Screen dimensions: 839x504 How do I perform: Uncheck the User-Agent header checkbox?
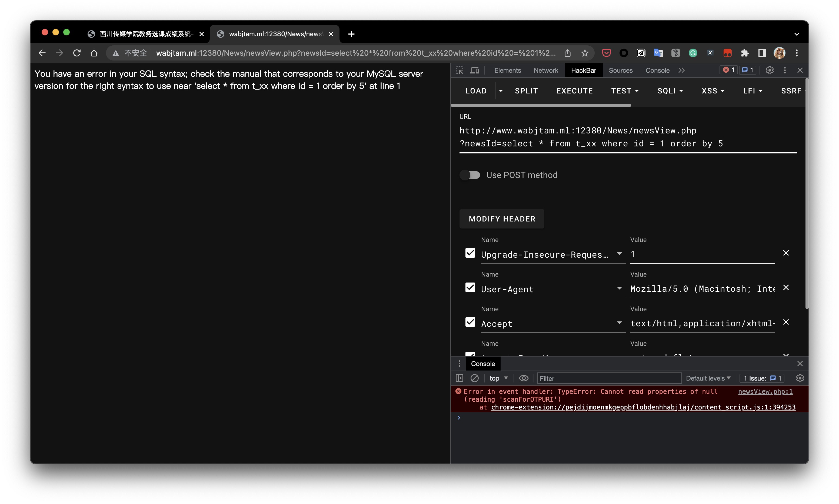[470, 288]
